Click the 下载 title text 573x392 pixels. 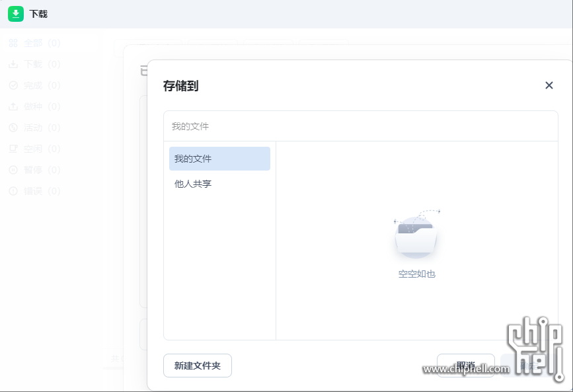click(x=38, y=14)
